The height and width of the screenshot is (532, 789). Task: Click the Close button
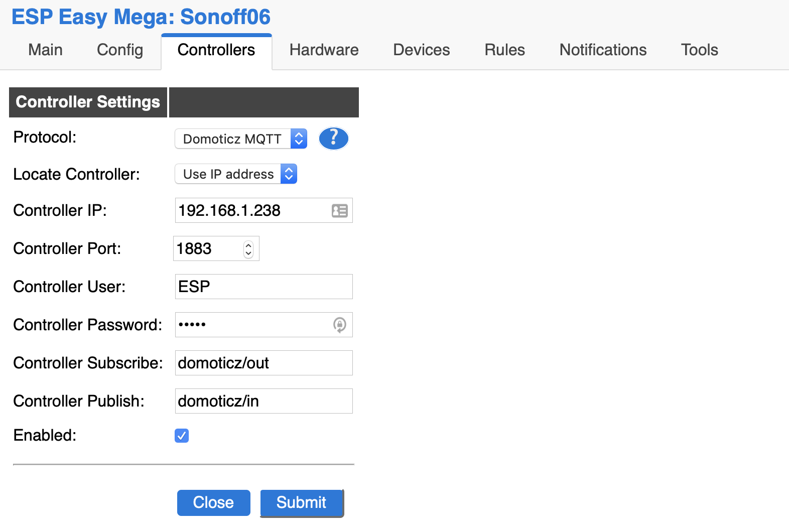click(214, 503)
